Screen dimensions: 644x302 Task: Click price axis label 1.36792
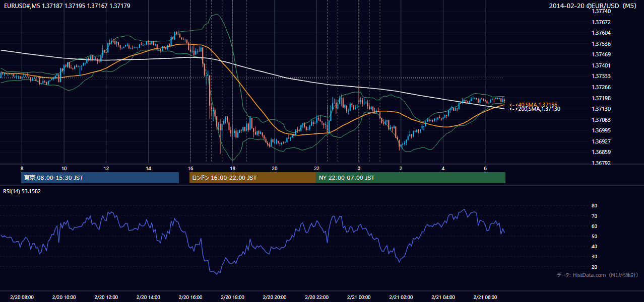point(601,163)
